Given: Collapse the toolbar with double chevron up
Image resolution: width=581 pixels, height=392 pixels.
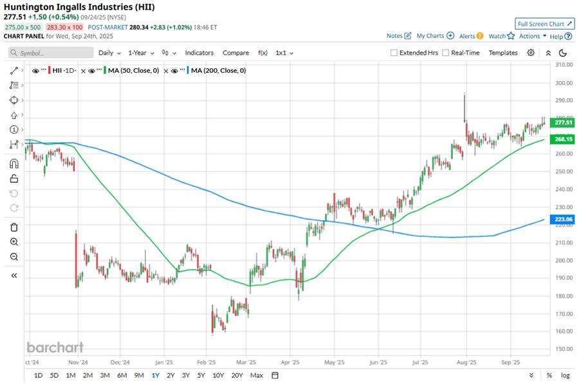Looking at the screenshot, I should (548, 53).
